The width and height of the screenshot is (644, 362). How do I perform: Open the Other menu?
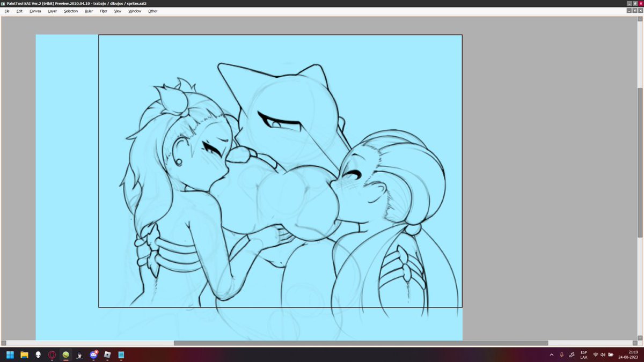pos(153,11)
